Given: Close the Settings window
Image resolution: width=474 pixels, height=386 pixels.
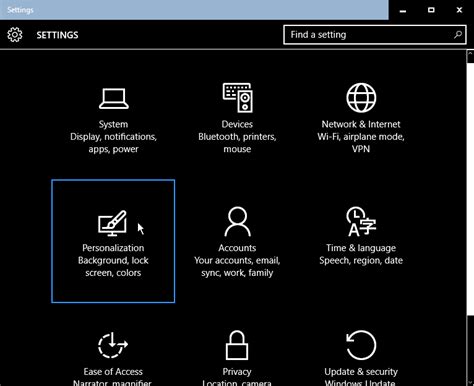Looking at the screenshot, I should (x=459, y=10).
